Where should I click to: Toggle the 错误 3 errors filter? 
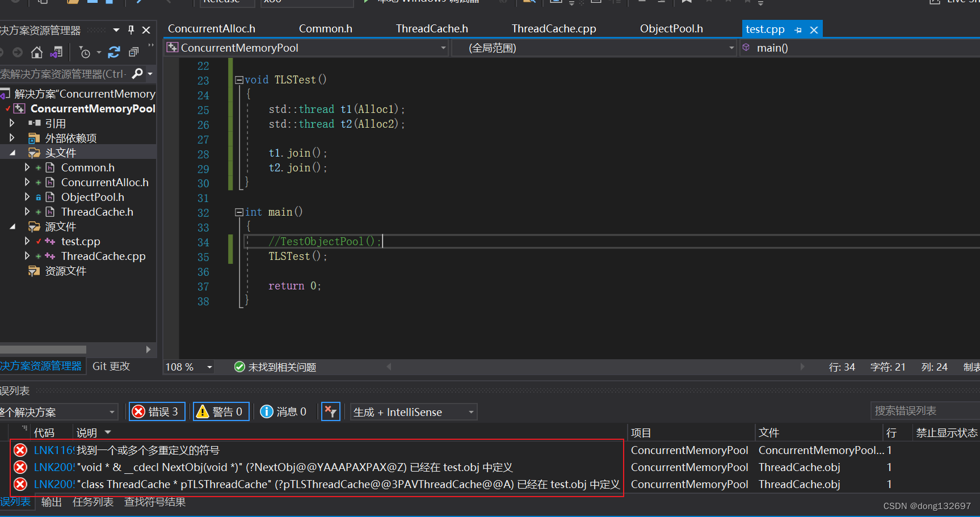click(157, 411)
